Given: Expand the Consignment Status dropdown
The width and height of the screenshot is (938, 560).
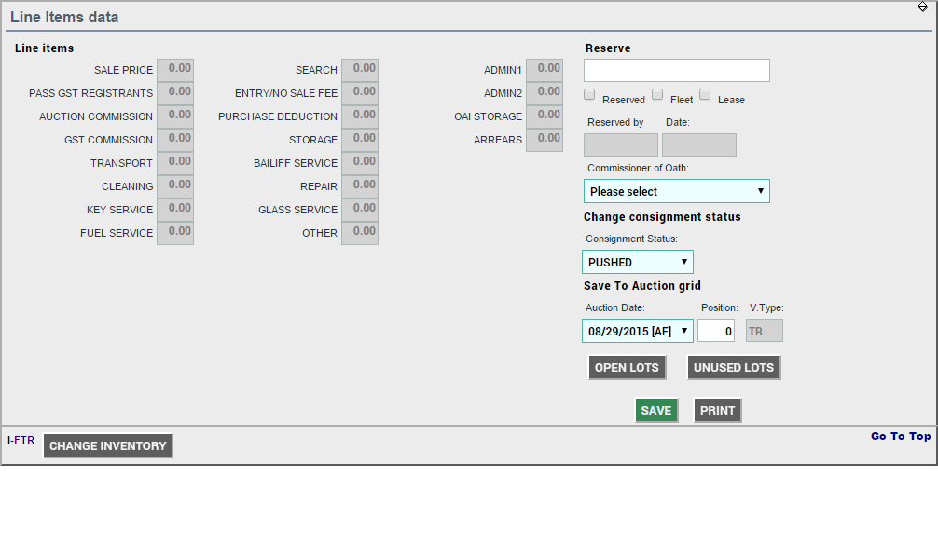Looking at the screenshot, I should point(638,262).
